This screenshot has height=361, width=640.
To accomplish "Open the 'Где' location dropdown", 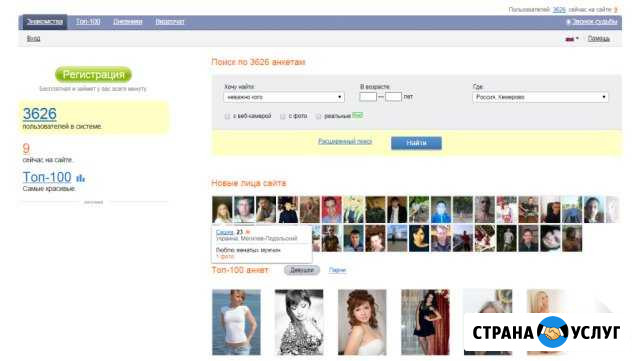I will click(x=540, y=97).
